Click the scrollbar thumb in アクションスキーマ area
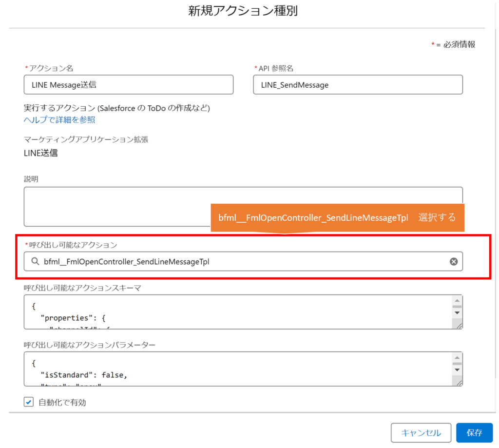This screenshot has height=448, width=499. coord(457,307)
